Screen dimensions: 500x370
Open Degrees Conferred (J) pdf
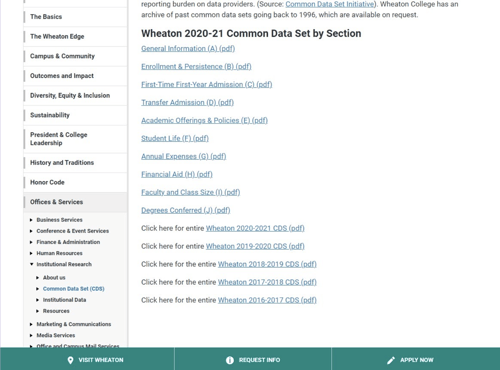point(186,211)
